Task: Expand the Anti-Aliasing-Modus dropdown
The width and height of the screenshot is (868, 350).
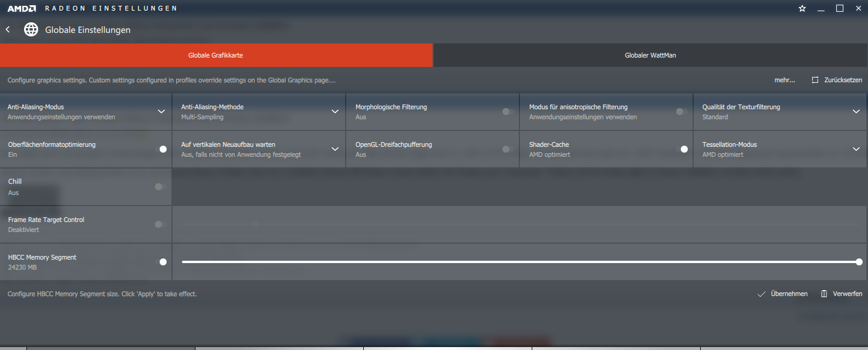Action: point(161,112)
